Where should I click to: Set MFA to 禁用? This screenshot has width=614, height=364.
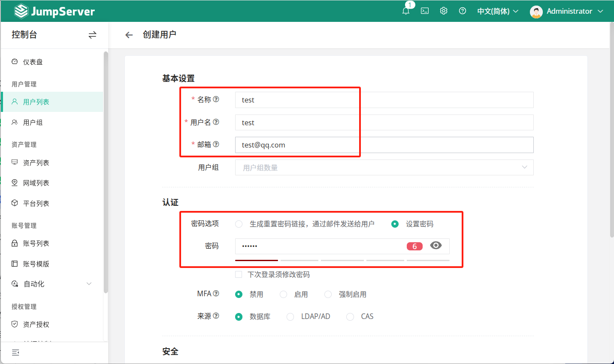pyautogui.click(x=239, y=294)
